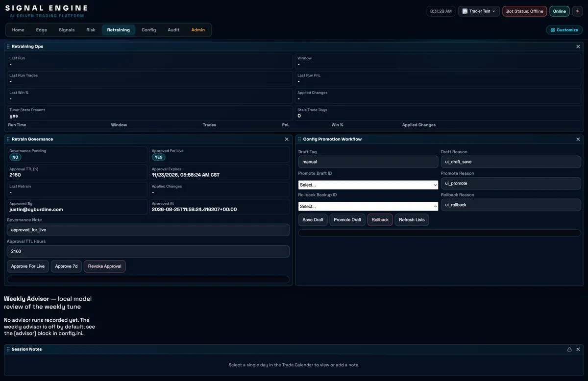
Task: Click the Online status badge
Action: tap(560, 11)
